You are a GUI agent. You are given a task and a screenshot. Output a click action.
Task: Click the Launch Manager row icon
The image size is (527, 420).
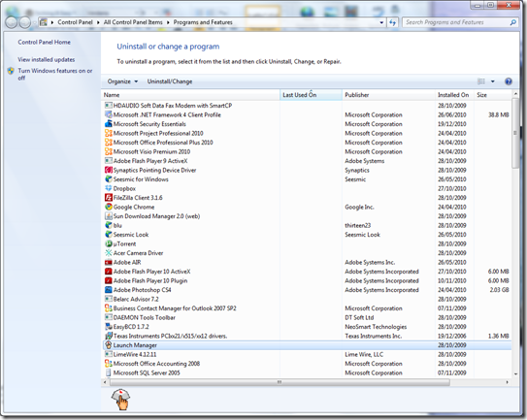click(x=109, y=345)
